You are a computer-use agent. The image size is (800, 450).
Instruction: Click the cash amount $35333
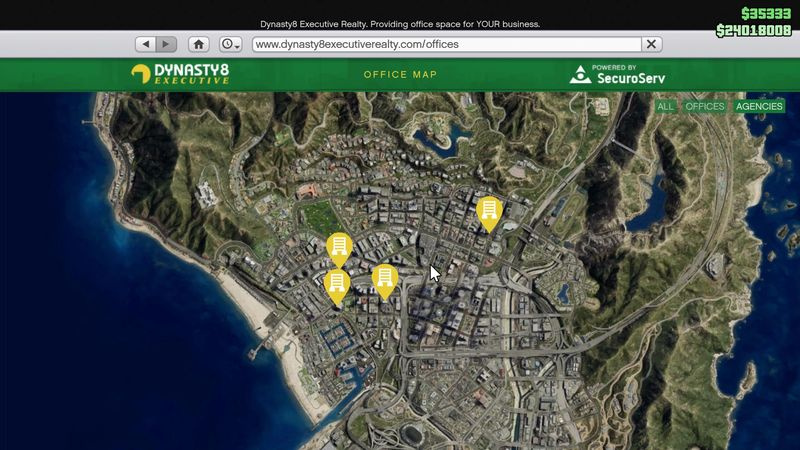(x=766, y=13)
